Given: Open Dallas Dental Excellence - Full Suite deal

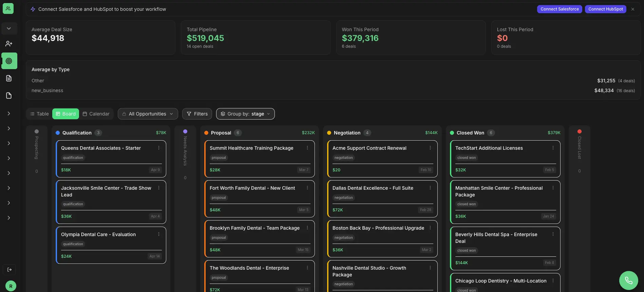Looking at the screenshot, I should click(x=373, y=188).
